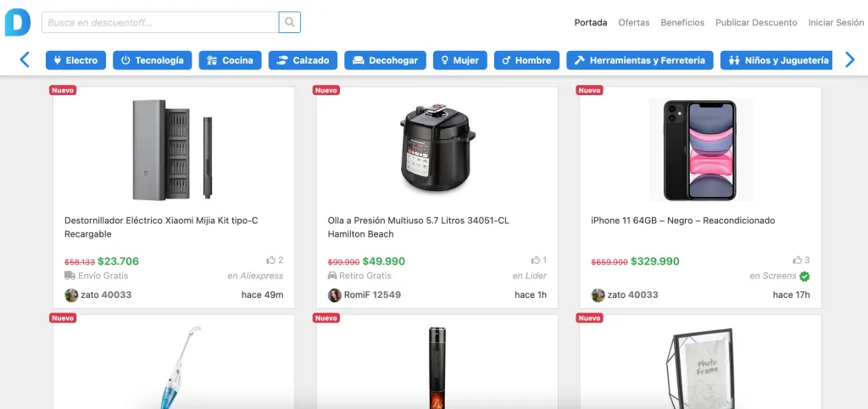Filter by Herramientas y Ferretería category
The height and width of the screenshot is (409, 868).
pyautogui.click(x=640, y=60)
